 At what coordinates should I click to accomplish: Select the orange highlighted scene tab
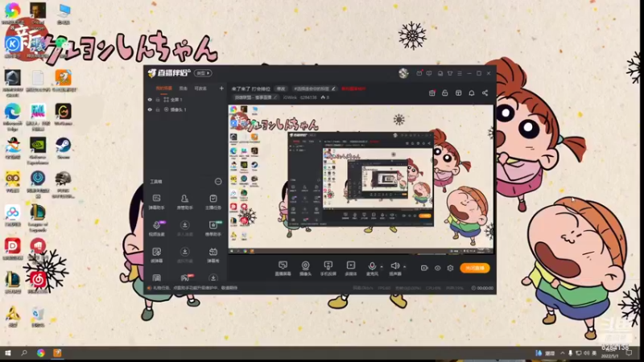(164, 88)
